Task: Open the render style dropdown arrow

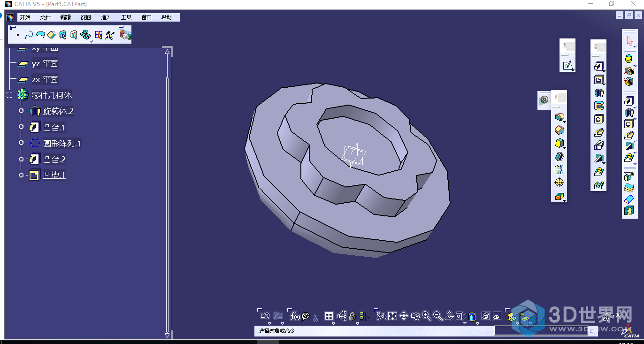Action: point(477,323)
